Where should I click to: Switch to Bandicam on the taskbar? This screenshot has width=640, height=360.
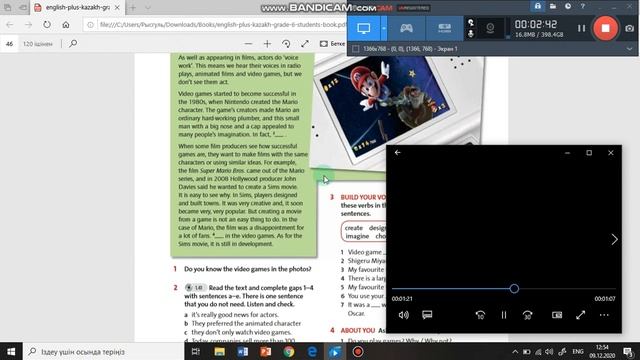click(x=358, y=351)
